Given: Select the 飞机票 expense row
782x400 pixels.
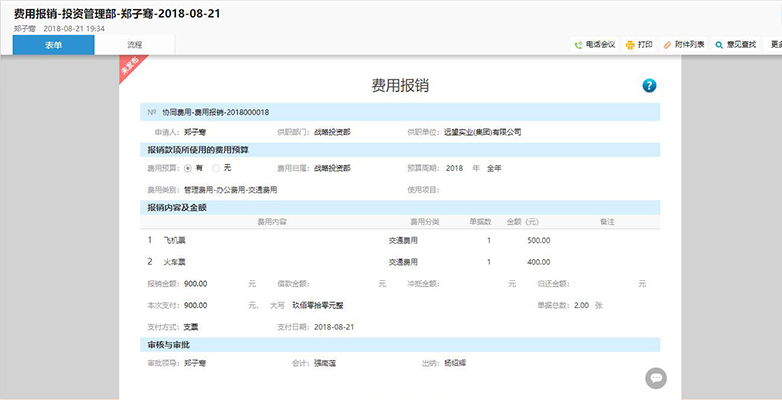Looking at the screenshot, I should pos(400,240).
